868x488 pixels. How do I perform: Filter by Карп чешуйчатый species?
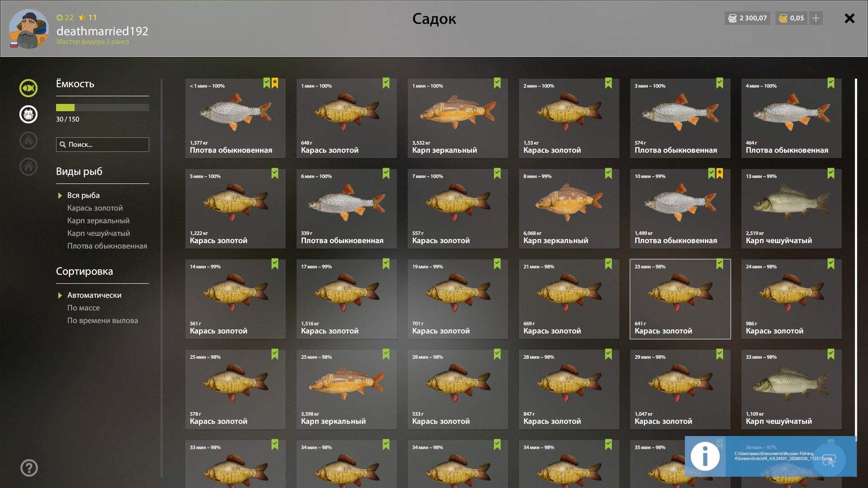tap(99, 233)
